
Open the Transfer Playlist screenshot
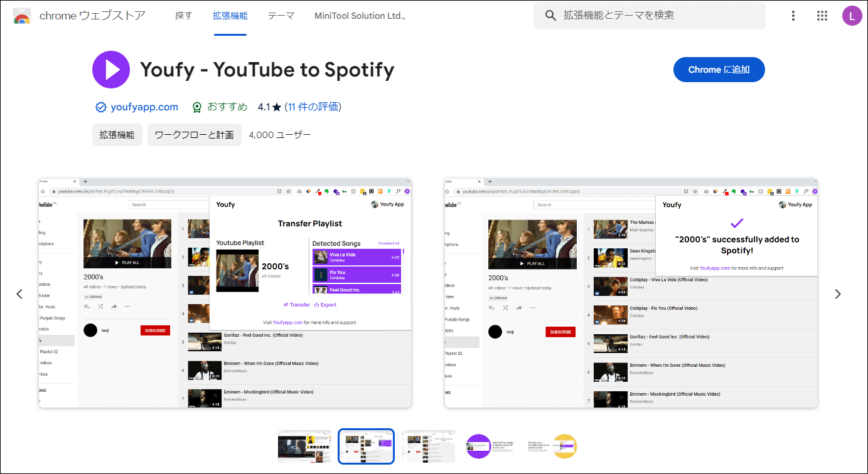(225, 293)
